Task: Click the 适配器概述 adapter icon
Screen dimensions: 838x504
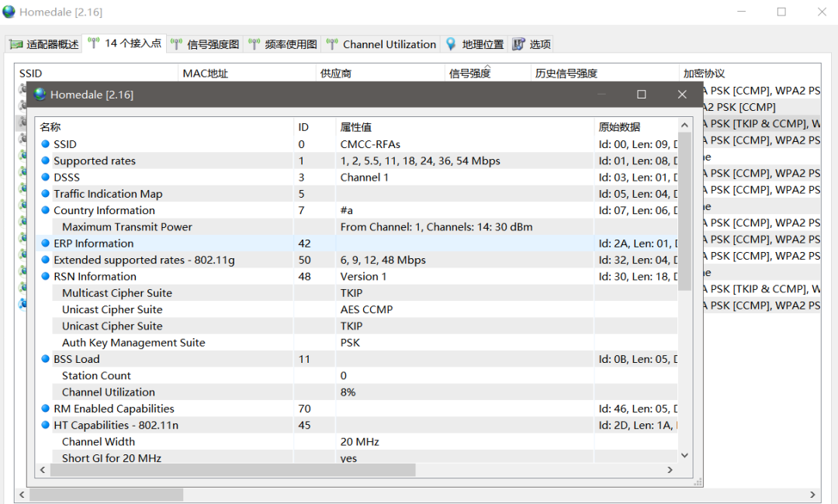Action: pyautogui.click(x=16, y=44)
